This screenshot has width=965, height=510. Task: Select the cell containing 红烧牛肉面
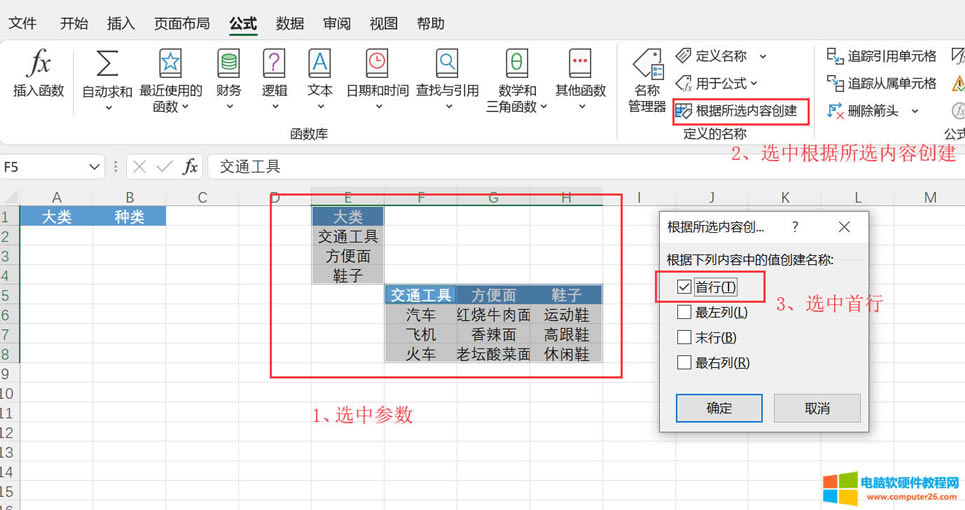[493, 315]
